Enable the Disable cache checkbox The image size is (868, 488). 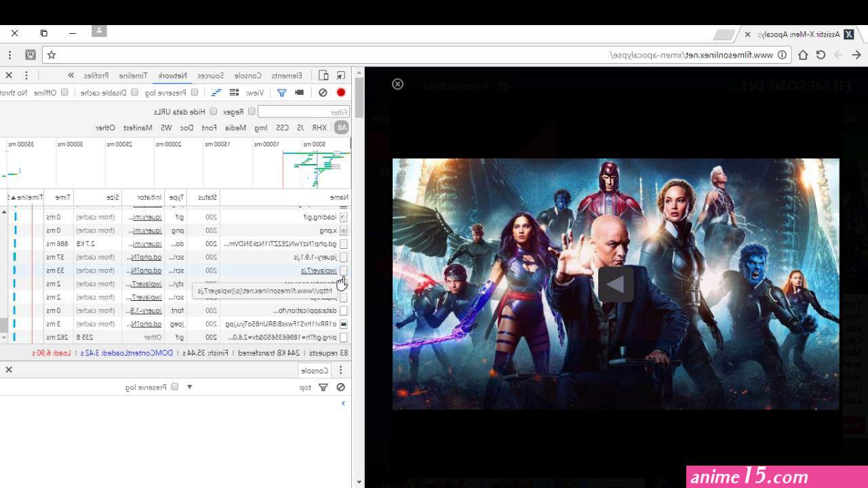[134, 92]
